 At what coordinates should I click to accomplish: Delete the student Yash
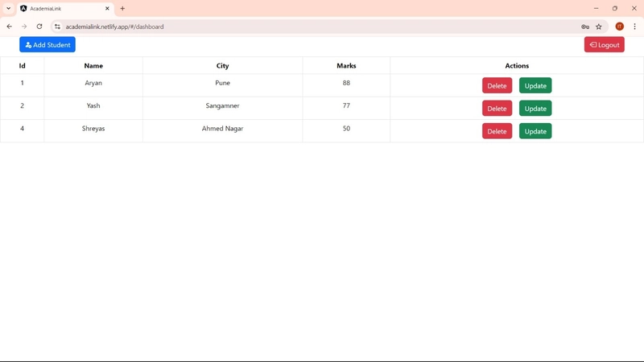click(497, 109)
